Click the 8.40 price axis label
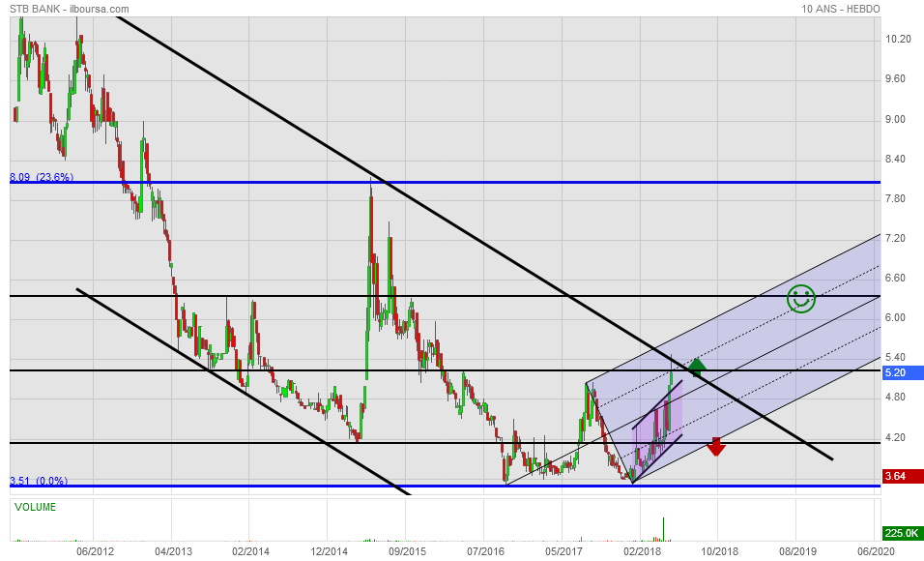 [x=895, y=160]
